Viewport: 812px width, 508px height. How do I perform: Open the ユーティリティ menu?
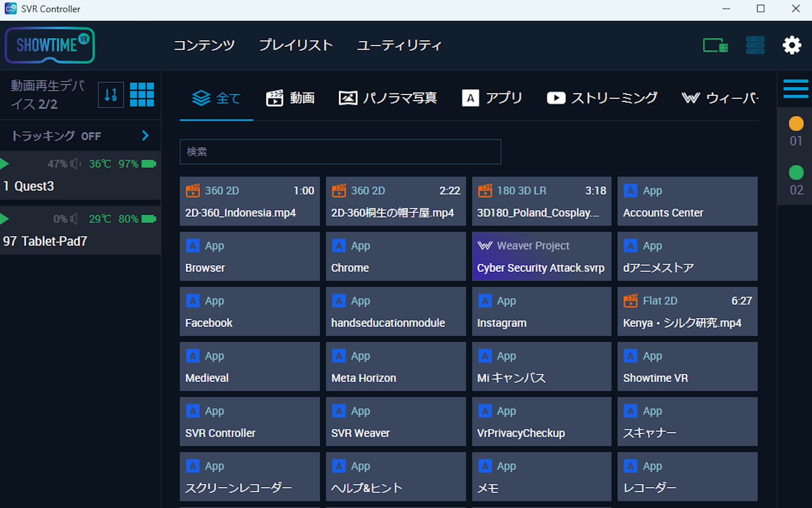(x=399, y=45)
